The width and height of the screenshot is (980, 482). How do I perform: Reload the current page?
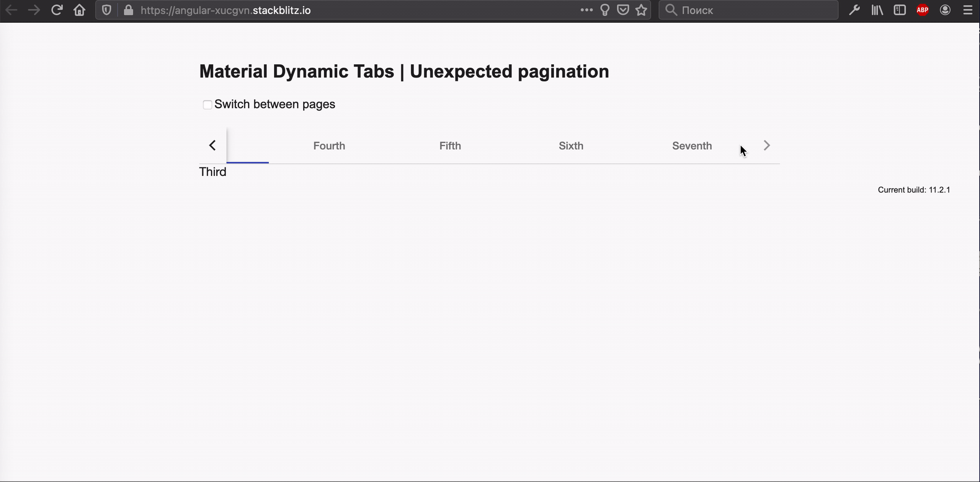coord(57,10)
